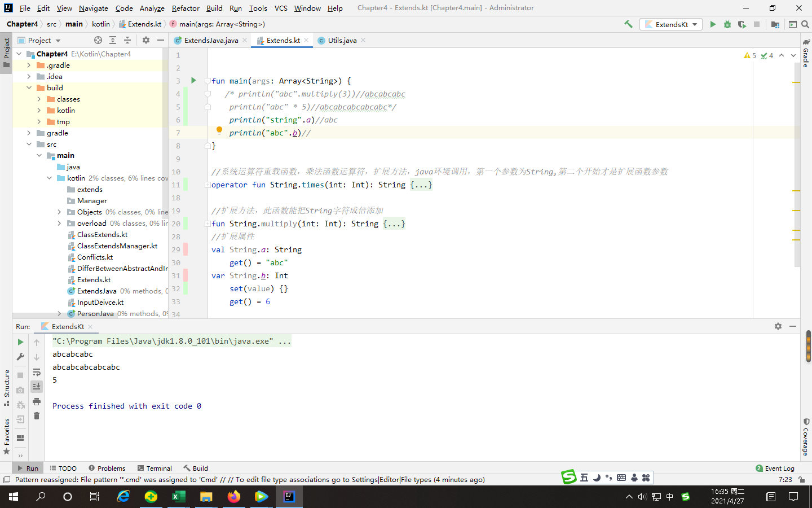Screen dimensions: 812x508
Task: Open Project panel settings gear
Action: (146, 40)
